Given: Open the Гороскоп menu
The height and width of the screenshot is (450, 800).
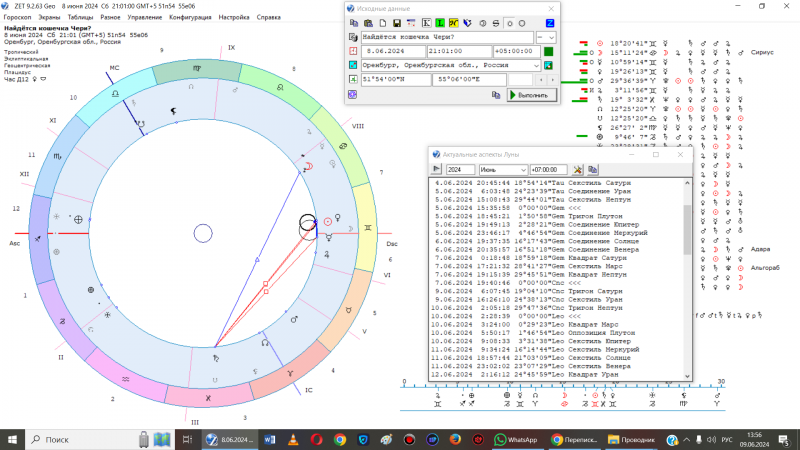Looking at the screenshot, I should (19, 18).
